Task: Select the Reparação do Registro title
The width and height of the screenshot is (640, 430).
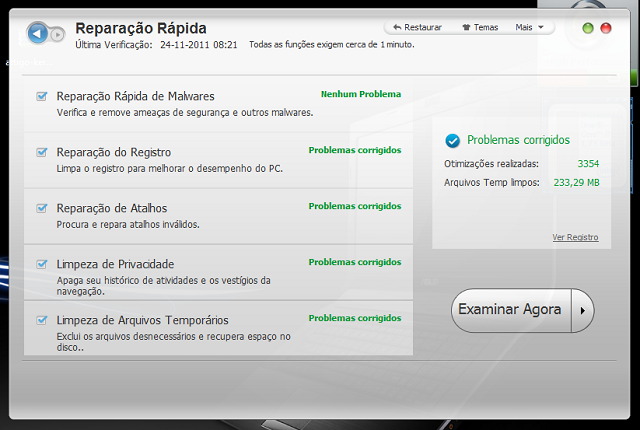Action: click(114, 152)
